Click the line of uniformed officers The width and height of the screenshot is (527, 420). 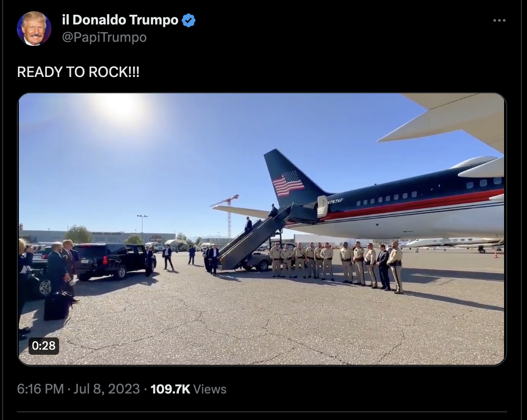pos(336,266)
